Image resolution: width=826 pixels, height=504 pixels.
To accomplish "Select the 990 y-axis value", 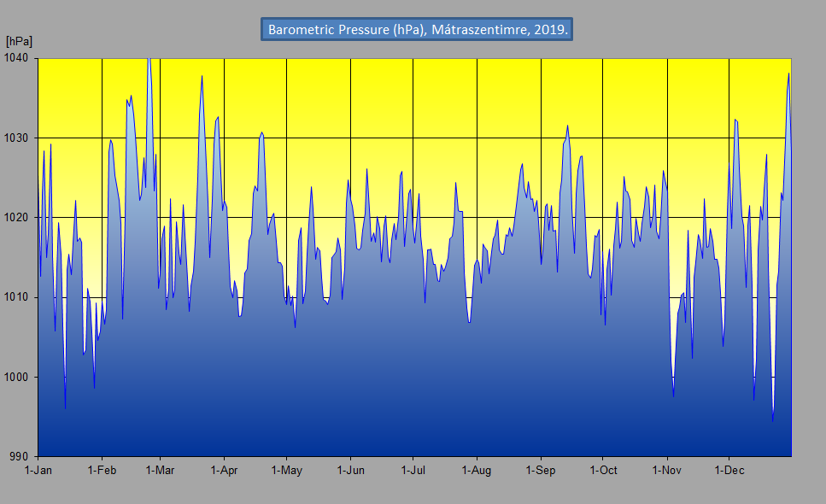I will point(21,457).
